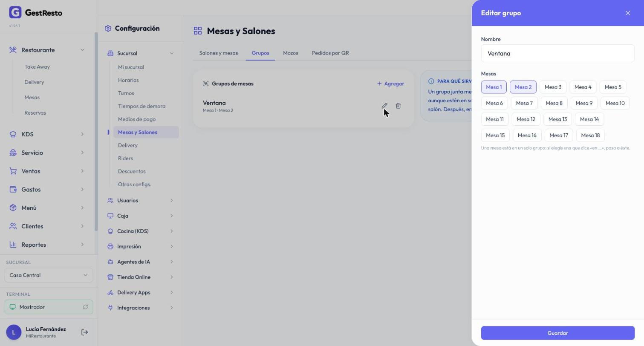Screen dimensions: 644x346
Task: Click the Agentes de IA robot icon
Action: (x=110, y=262)
